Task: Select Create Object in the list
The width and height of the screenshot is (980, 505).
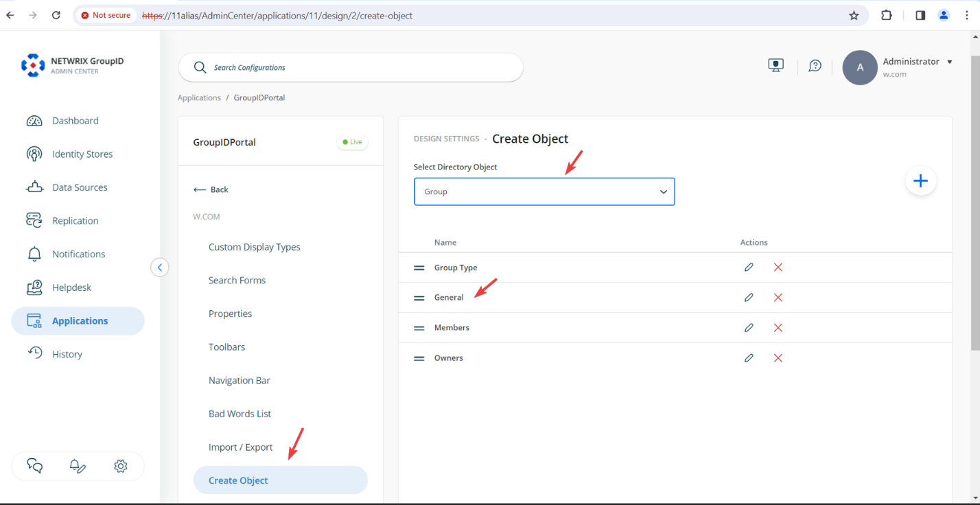Action: (281, 480)
